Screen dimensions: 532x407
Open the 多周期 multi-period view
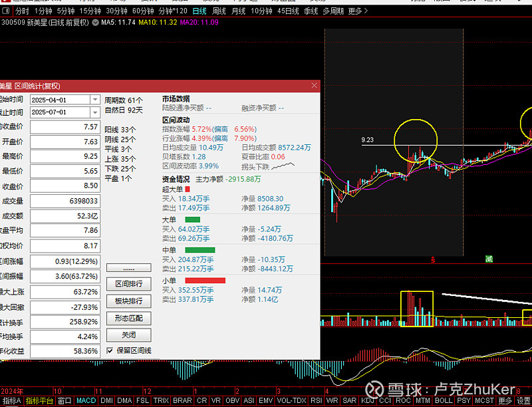coord(333,11)
